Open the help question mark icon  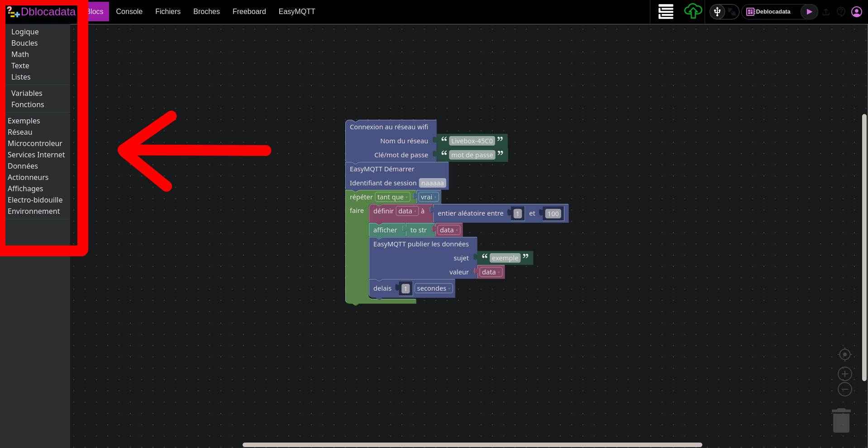[841, 12]
